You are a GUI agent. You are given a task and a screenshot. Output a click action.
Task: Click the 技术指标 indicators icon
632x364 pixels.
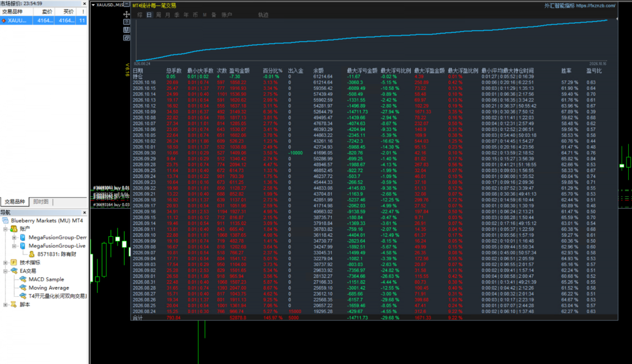pyautogui.click(x=14, y=262)
